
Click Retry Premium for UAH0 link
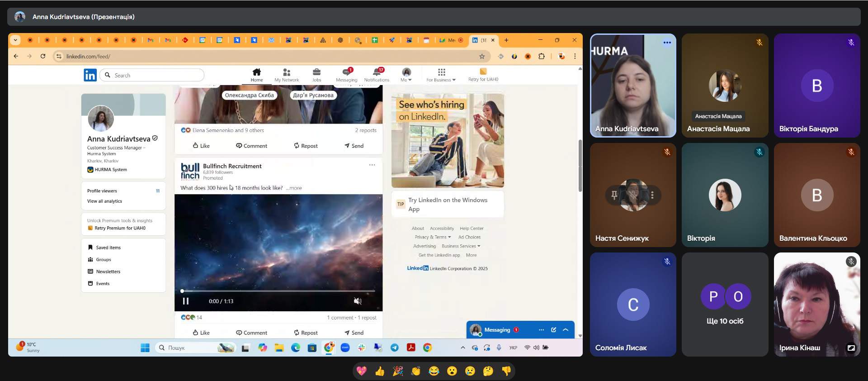click(x=120, y=228)
